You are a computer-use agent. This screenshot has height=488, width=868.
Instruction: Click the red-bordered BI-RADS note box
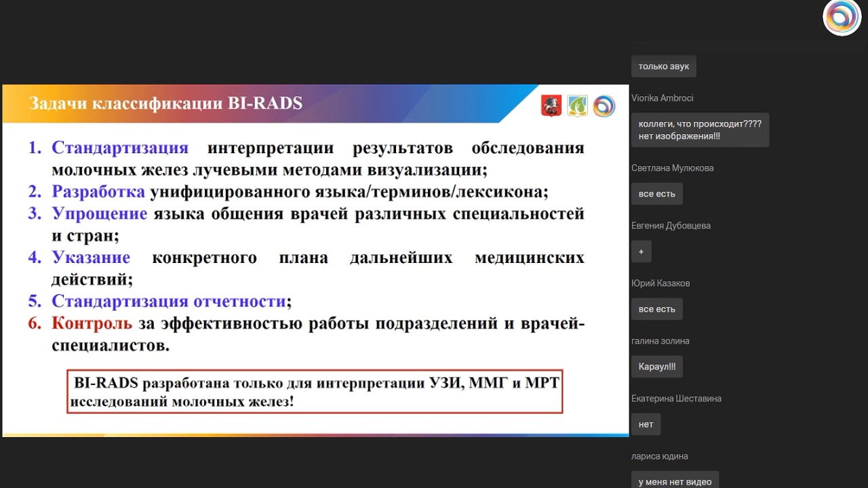(315, 391)
